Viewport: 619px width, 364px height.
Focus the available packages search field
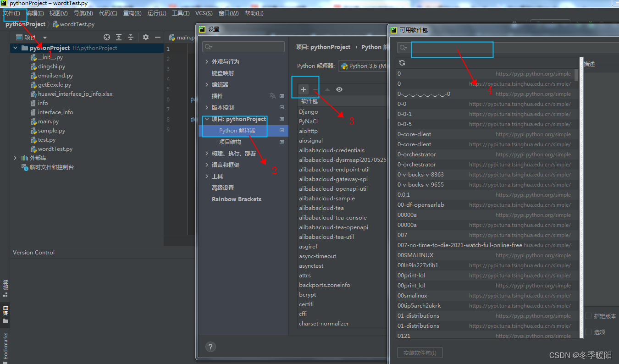508,48
